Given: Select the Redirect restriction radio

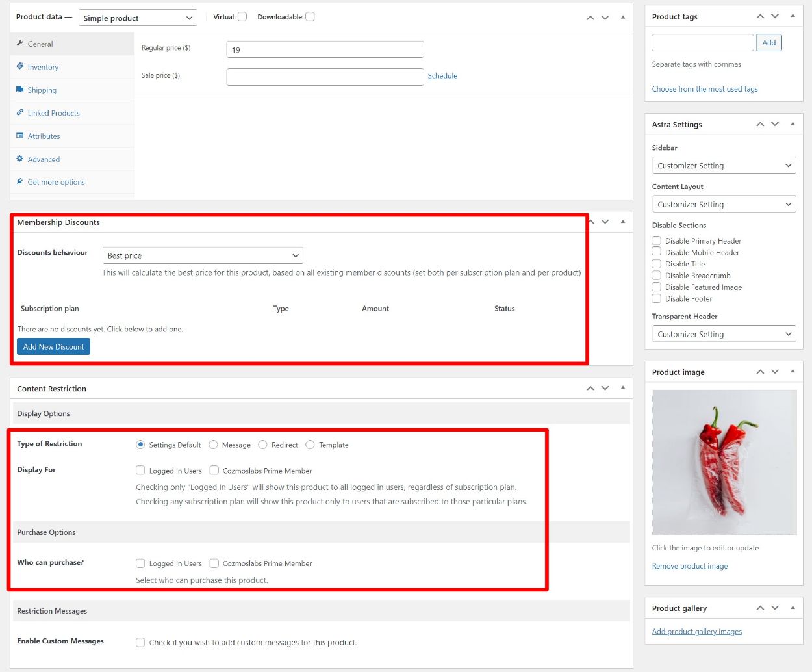Looking at the screenshot, I should coord(262,445).
